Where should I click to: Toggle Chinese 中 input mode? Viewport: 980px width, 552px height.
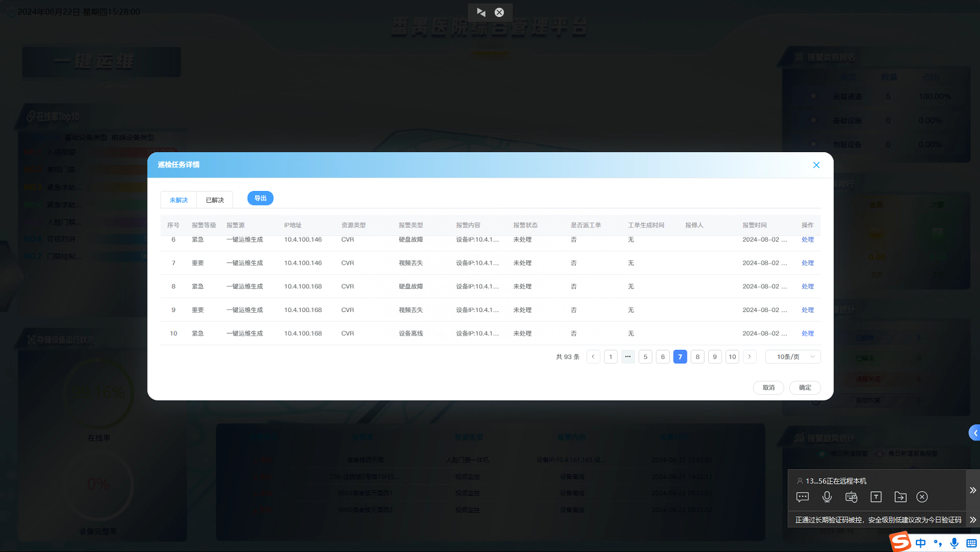click(920, 543)
